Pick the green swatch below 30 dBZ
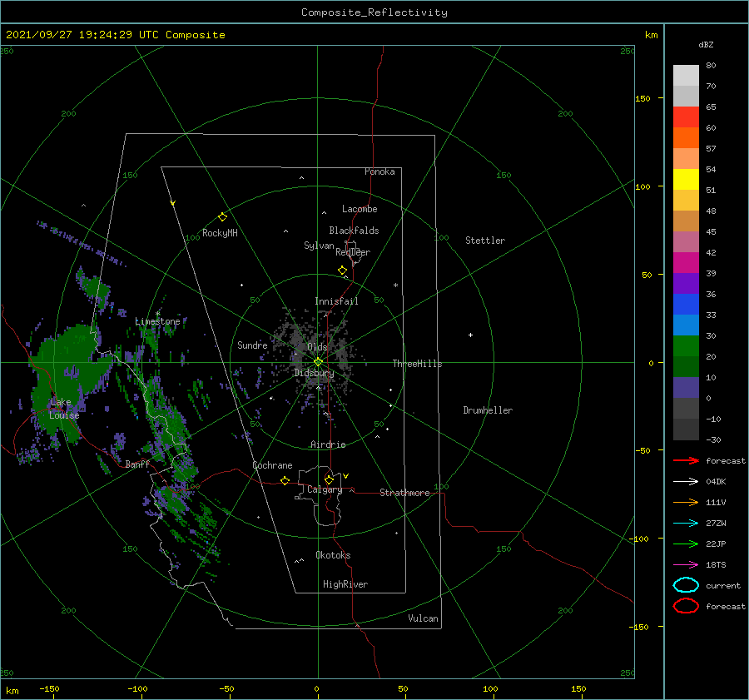This screenshot has width=749, height=700. pos(686,346)
